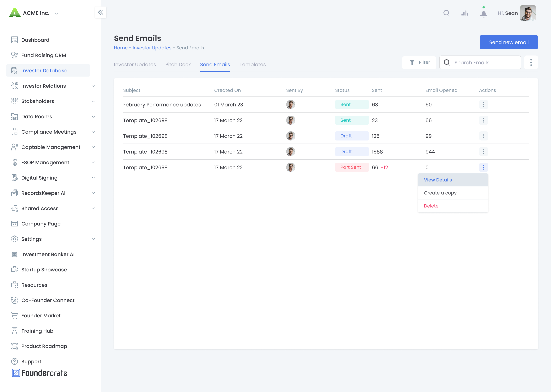
Task: Open actions menu for the row with 125 sent
Action: [483, 136]
